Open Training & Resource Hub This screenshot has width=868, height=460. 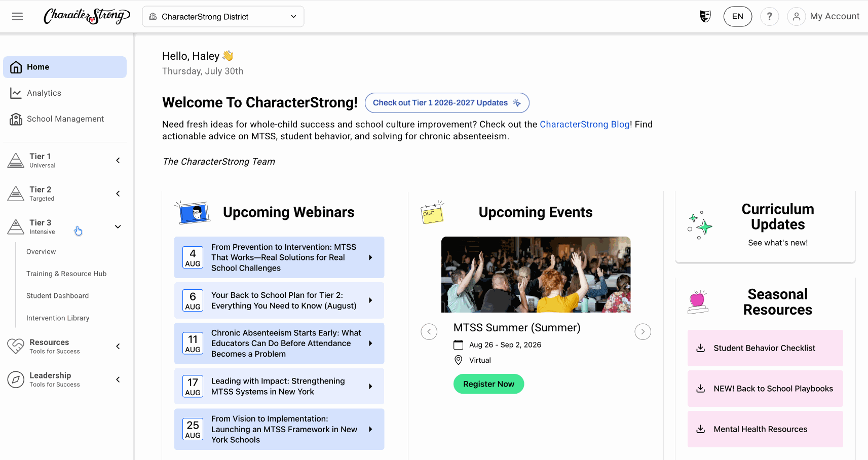tap(66, 274)
